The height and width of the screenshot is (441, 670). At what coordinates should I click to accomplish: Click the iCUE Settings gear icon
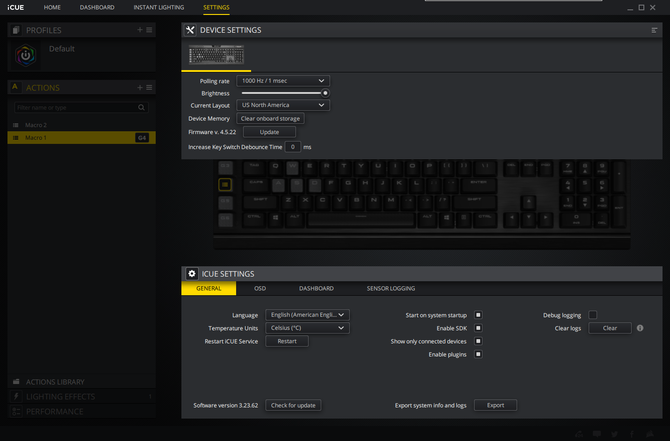coord(192,274)
